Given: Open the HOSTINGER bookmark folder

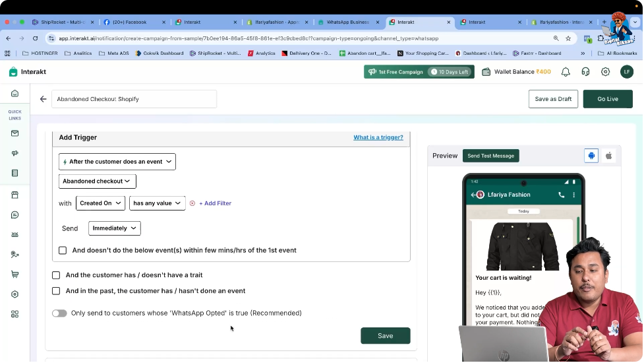Looking at the screenshot, I should point(40,53).
